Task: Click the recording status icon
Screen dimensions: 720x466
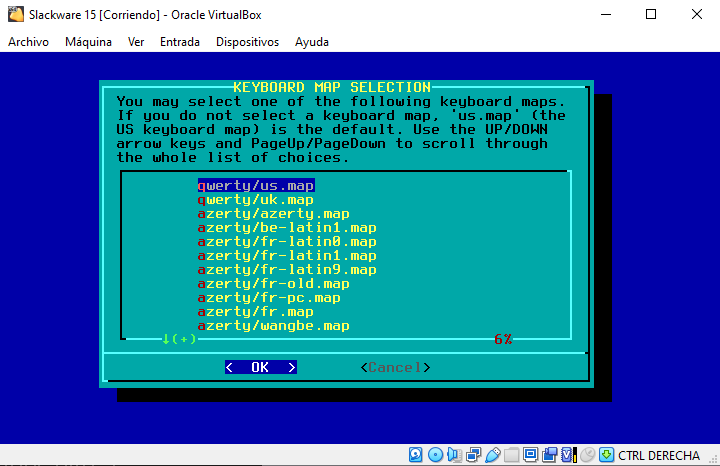Action: (549, 455)
